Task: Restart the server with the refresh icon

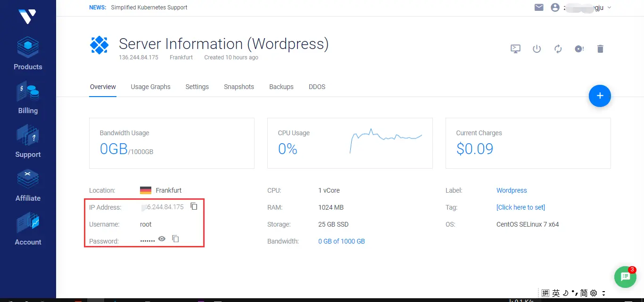Action: (x=558, y=49)
